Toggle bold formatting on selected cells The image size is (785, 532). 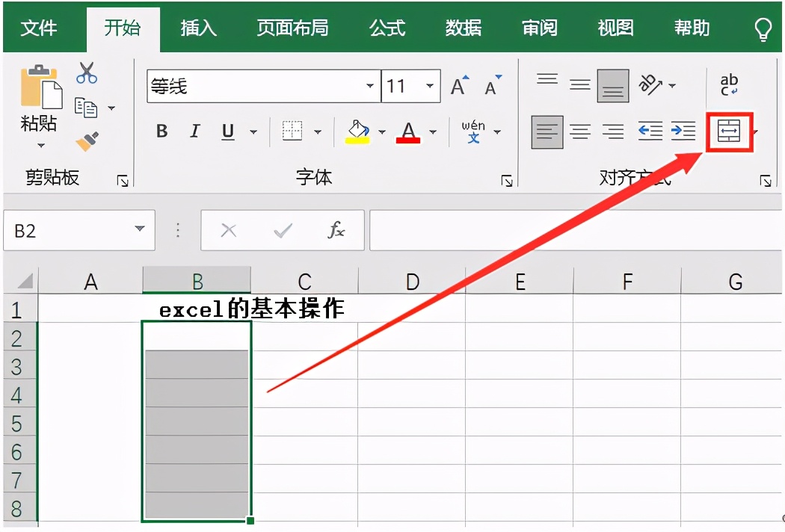161,132
